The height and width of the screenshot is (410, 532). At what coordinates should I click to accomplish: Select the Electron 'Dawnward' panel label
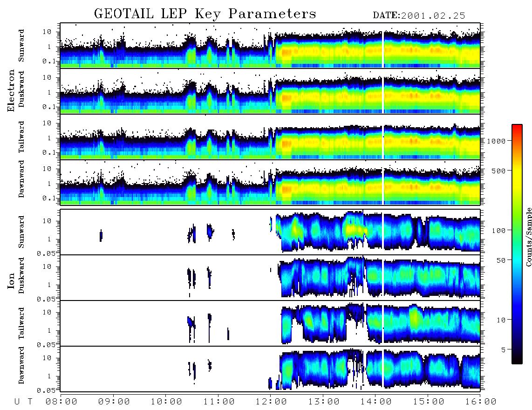(x=21, y=179)
